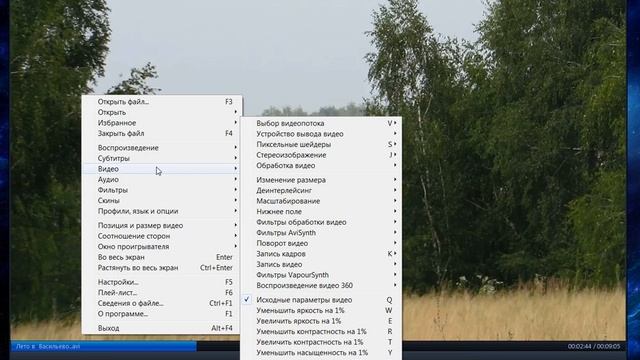Click 'Открыть файл...' menu entry
This screenshot has width=640, height=360.
pyautogui.click(x=162, y=102)
